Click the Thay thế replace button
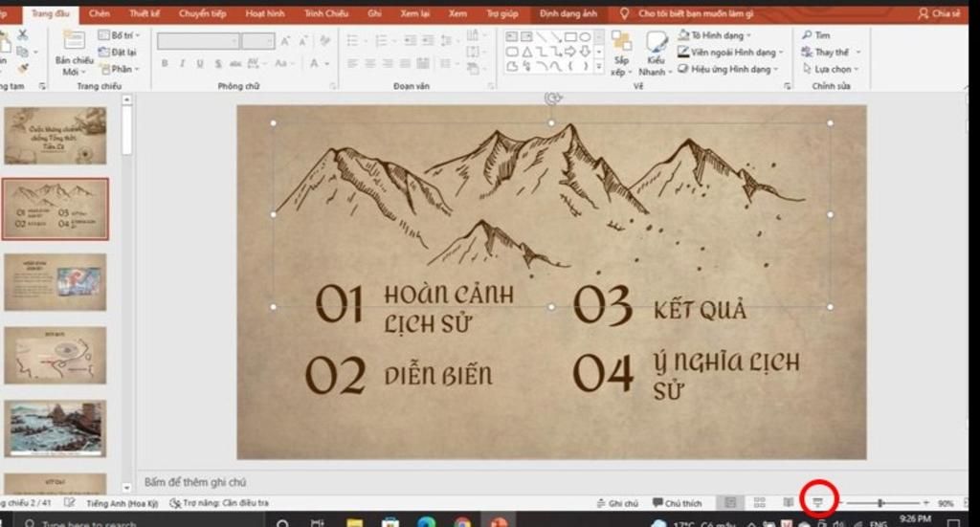Screen dimensions: 980x527 pyautogui.click(x=831, y=52)
